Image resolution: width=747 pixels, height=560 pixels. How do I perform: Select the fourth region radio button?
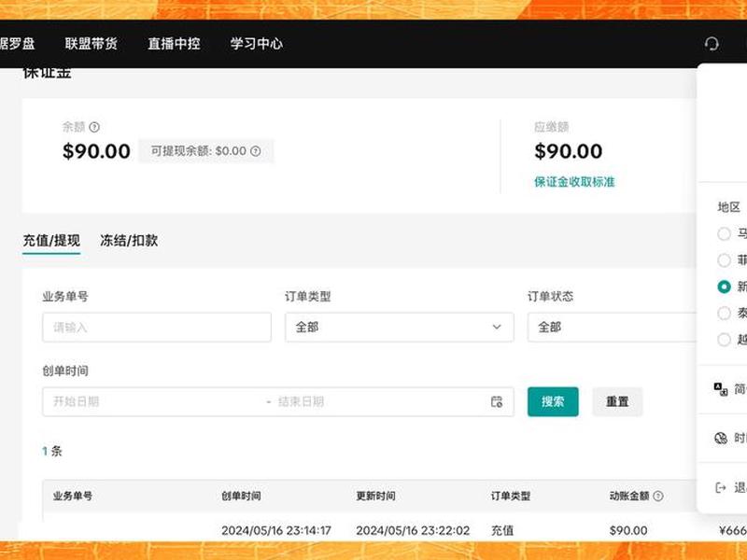click(x=724, y=313)
